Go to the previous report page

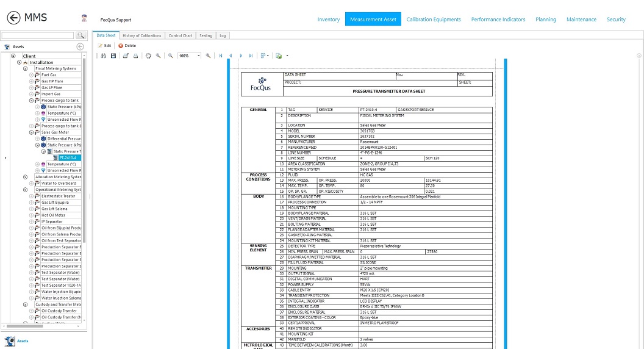pyautogui.click(x=231, y=56)
